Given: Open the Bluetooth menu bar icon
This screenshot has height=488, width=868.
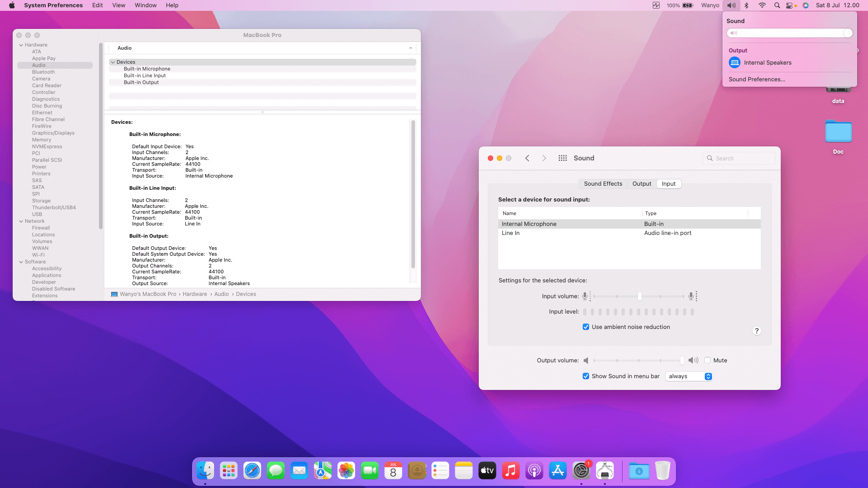Looking at the screenshot, I should pos(747,5).
